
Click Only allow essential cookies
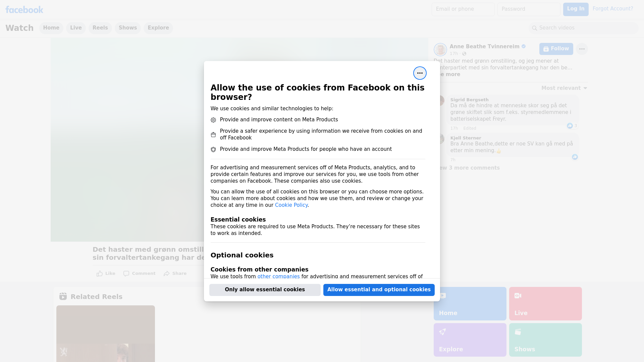click(x=265, y=290)
